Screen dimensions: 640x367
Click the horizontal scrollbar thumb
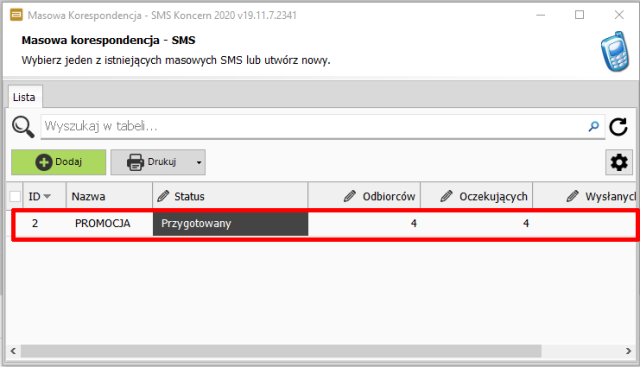[281, 351]
